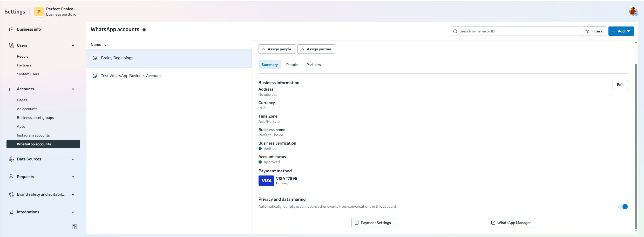Click the Perfect Choice portfolio logo icon
The height and width of the screenshot is (237, 644).
pos(39,12)
